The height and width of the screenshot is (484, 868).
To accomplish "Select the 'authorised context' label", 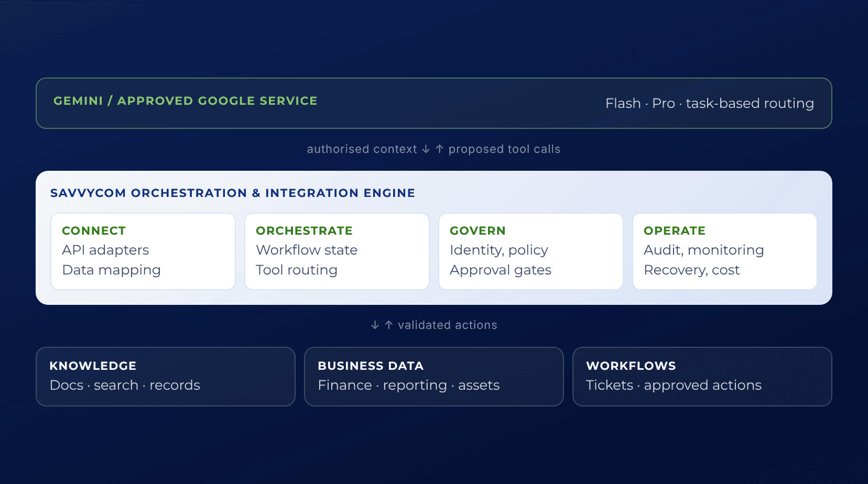I will (x=362, y=149).
